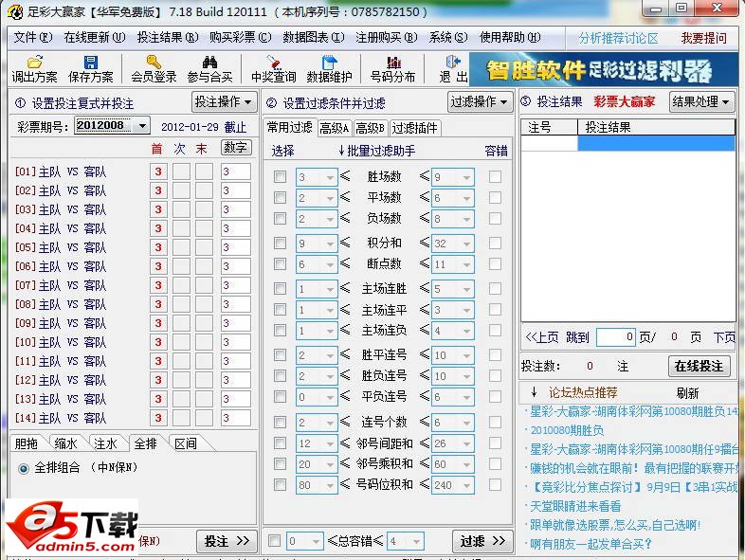The image size is (745, 560).
Task: Open the 彩票期号 2012008 dropdown
Action: click(142, 126)
